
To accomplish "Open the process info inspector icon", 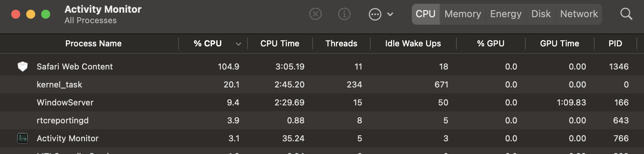I will click(x=344, y=14).
